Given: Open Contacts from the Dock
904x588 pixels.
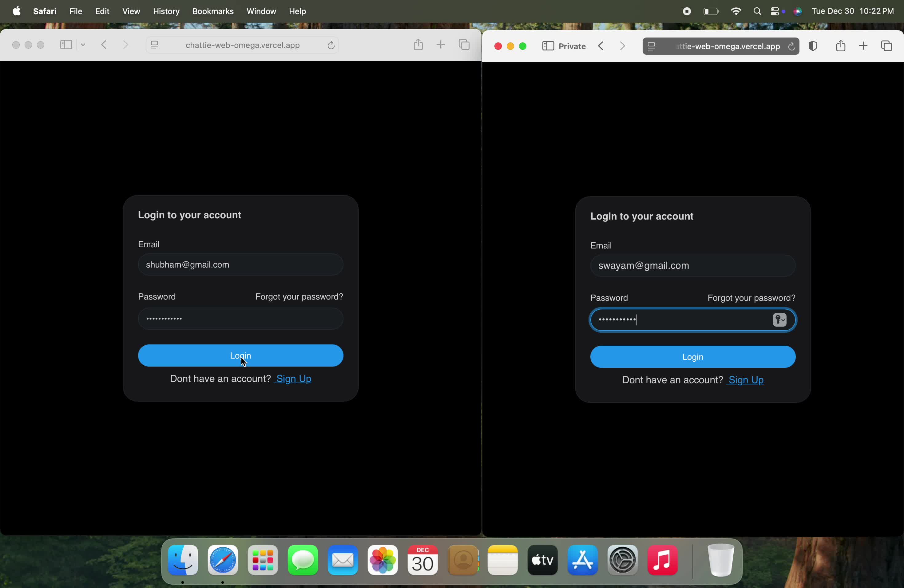Looking at the screenshot, I should coord(463,560).
